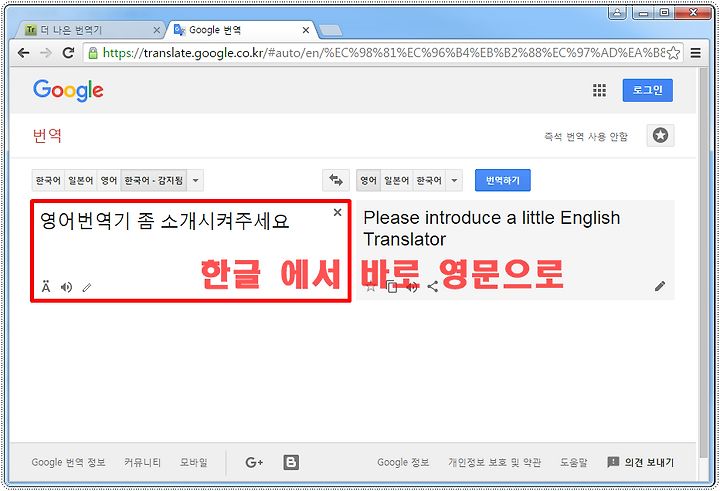Open 개인정보 보호 및 약관 link

(494, 462)
